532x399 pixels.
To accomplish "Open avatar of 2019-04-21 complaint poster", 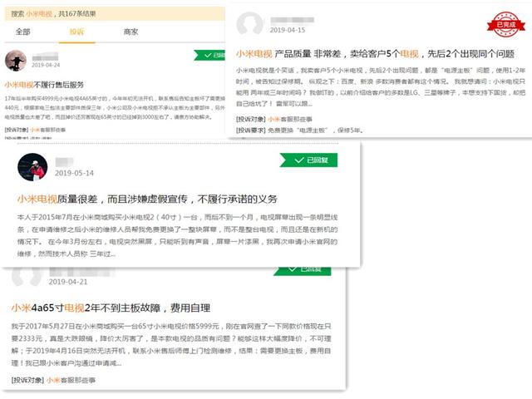I will click(x=27, y=276).
